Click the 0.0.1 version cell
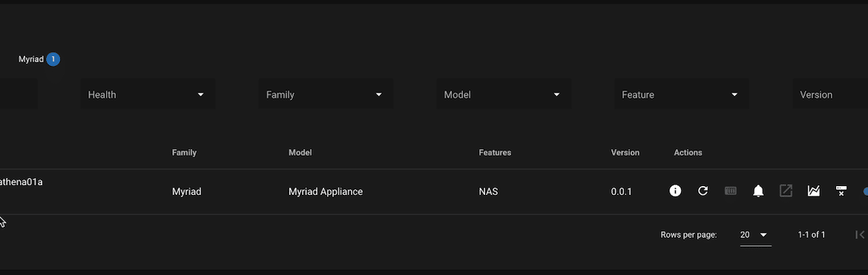The height and width of the screenshot is (275, 868). click(622, 191)
